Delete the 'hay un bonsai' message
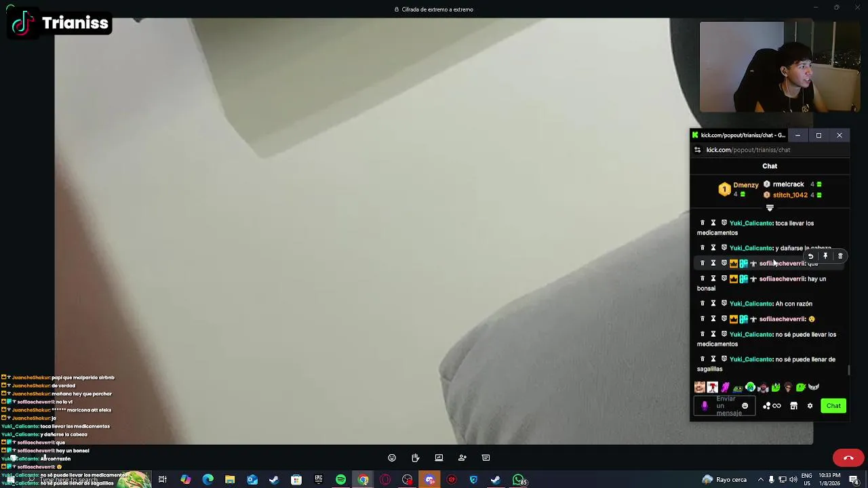Image resolution: width=868 pixels, height=488 pixels. coord(703,279)
